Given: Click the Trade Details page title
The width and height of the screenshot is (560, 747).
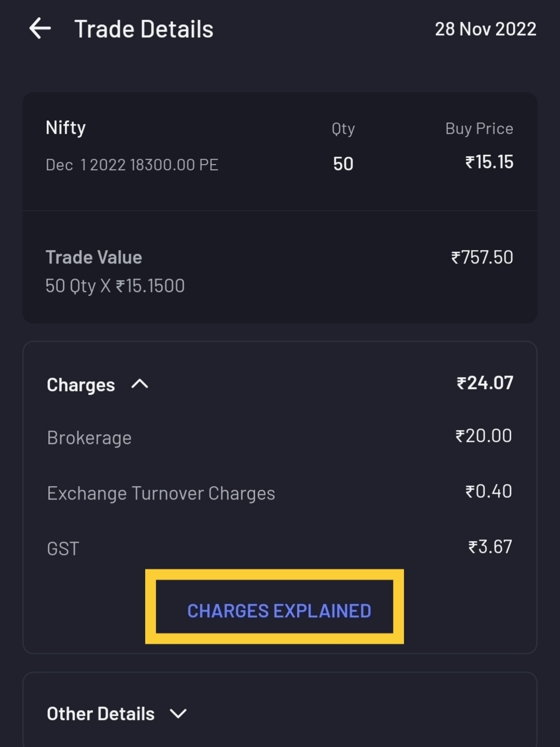Looking at the screenshot, I should pyautogui.click(x=144, y=29).
